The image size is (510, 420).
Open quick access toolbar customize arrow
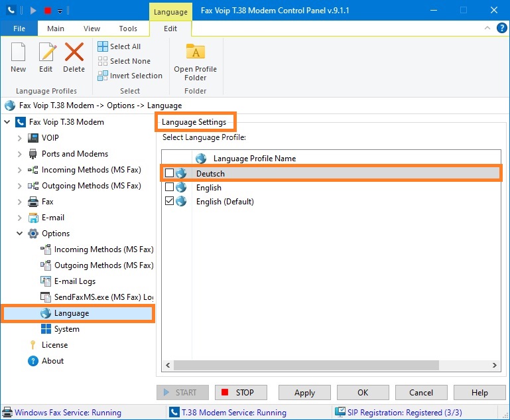(60, 11)
